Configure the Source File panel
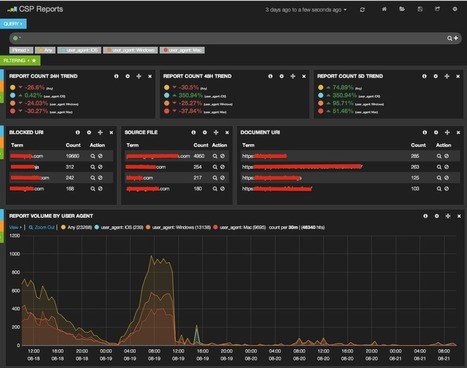This screenshot has width=467, height=368. tap(205, 133)
